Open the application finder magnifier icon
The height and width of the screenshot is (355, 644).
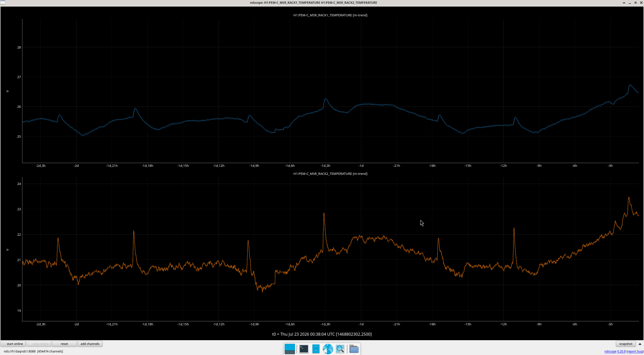point(340,349)
